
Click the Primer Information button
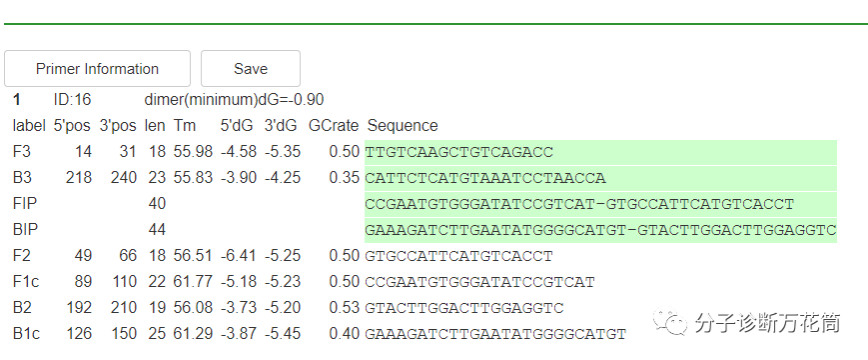98,69
